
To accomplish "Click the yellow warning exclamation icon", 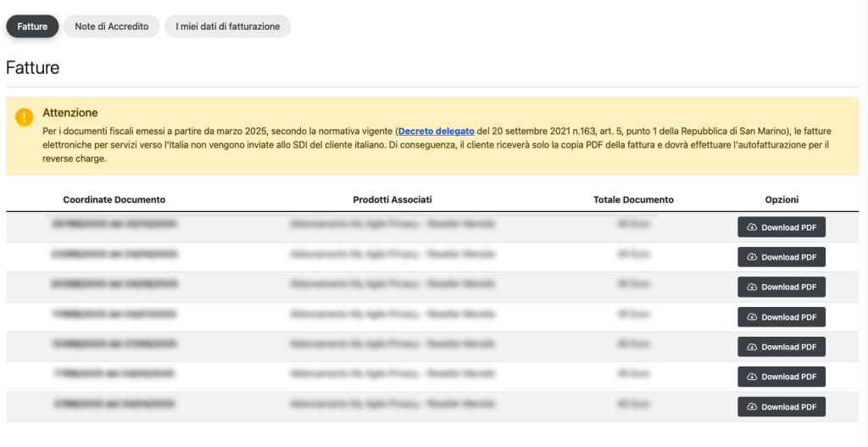I will click(25, 118).
